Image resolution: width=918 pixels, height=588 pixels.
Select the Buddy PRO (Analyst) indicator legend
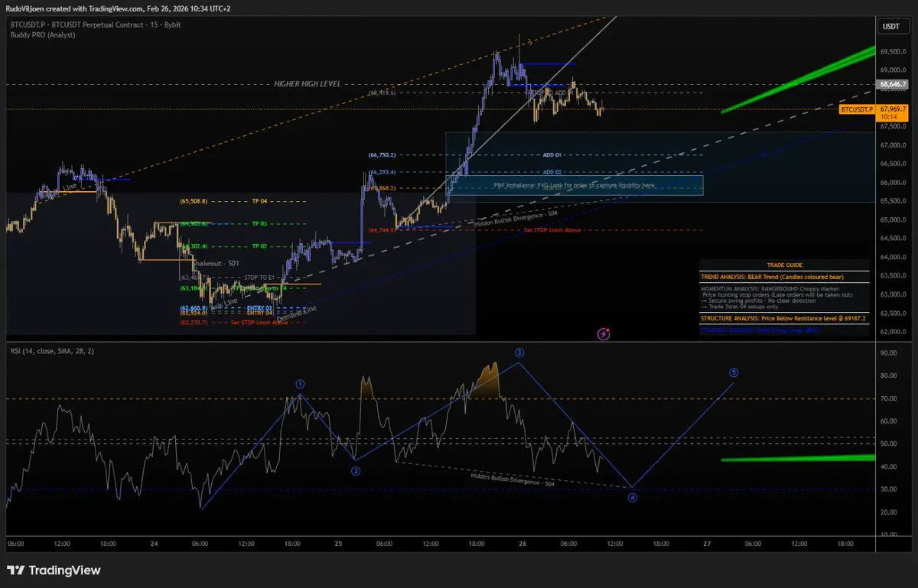[x=43, y=35]
